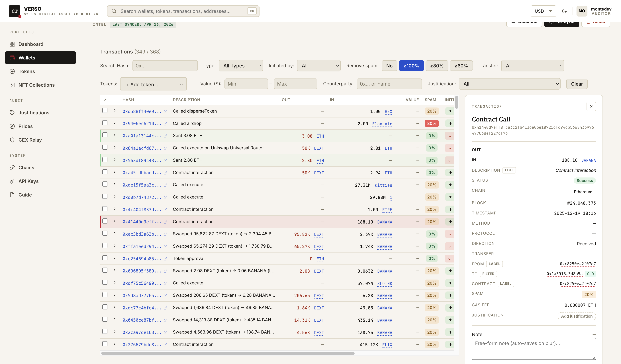Image resolution: width=621 pixels, height=364 pixels.
Task: Close the transaction detail panel
Action: 591,107
